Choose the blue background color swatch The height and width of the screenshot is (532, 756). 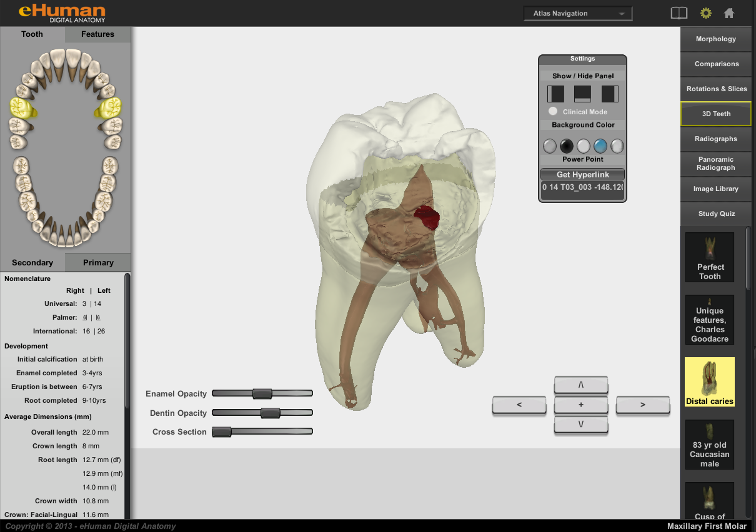pyautogui.click(x=600, y=146)
